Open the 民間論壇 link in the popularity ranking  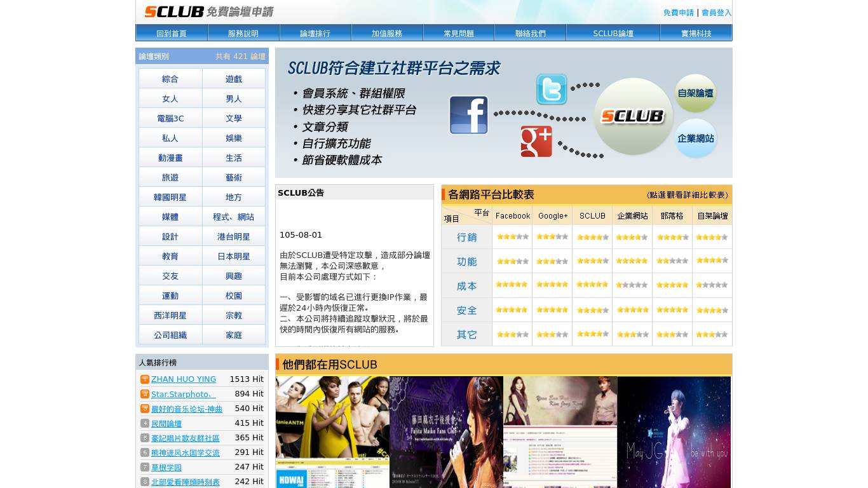click(166, 423)
